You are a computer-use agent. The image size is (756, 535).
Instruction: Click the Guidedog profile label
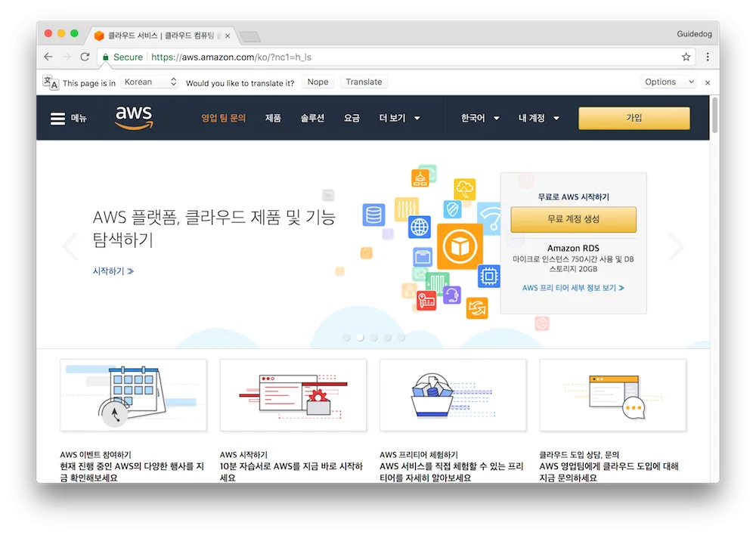pyautogui.click(x=694, y=34)
